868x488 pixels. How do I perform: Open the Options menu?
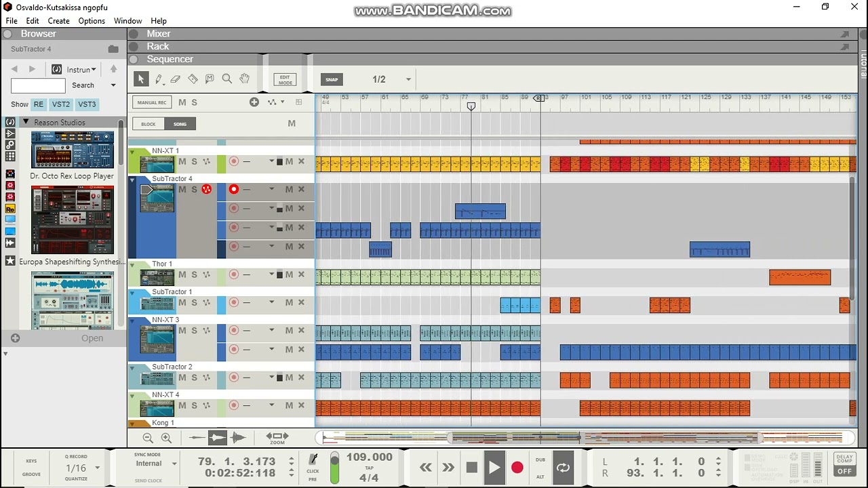click(x=92, y=21)
